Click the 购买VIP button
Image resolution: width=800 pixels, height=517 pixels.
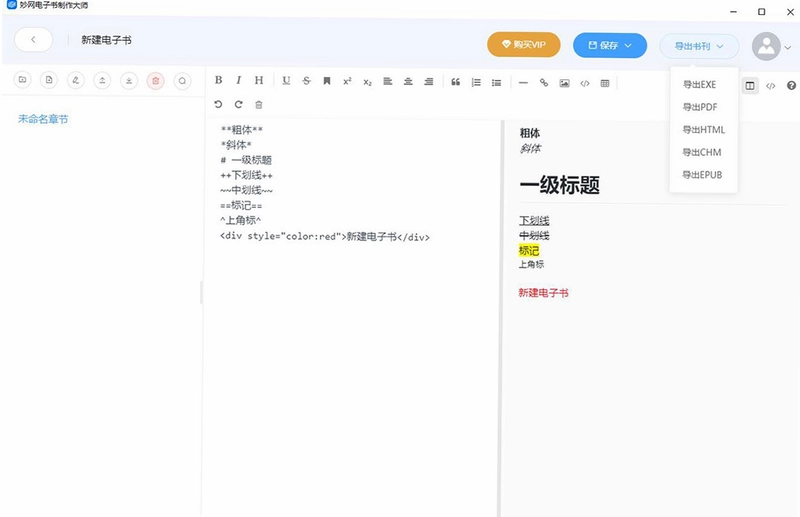524,44
